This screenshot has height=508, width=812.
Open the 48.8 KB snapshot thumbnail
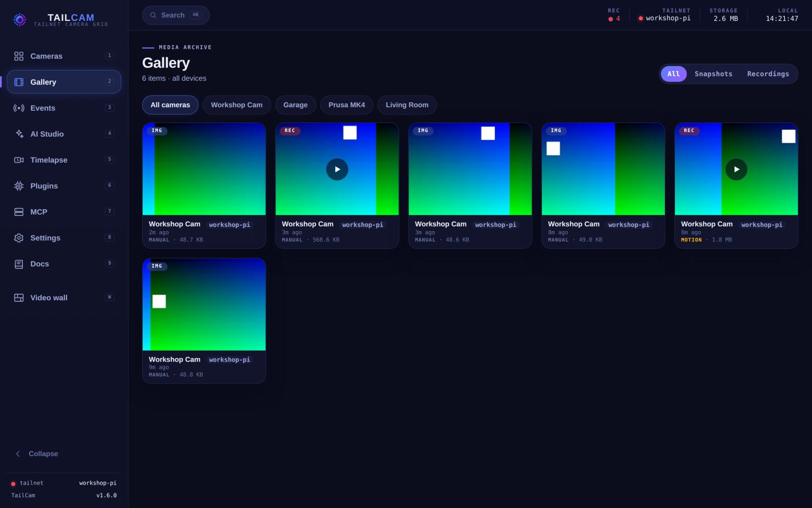pos(204,304)
